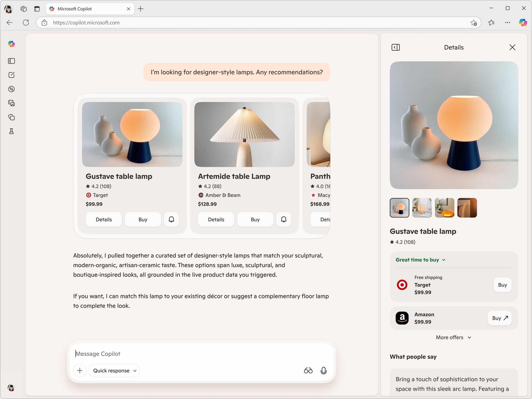This screenshot has width=532, height=399.
Task: Open the Pages copy icon in the sidebar
Action: click(11, 117)
